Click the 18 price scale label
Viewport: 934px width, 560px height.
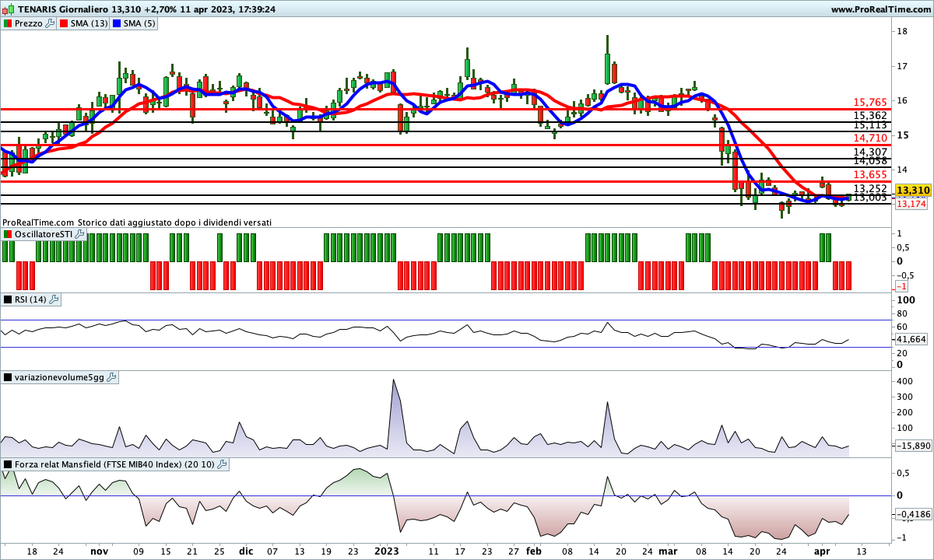pyautogui.click(x=903, y=32)
